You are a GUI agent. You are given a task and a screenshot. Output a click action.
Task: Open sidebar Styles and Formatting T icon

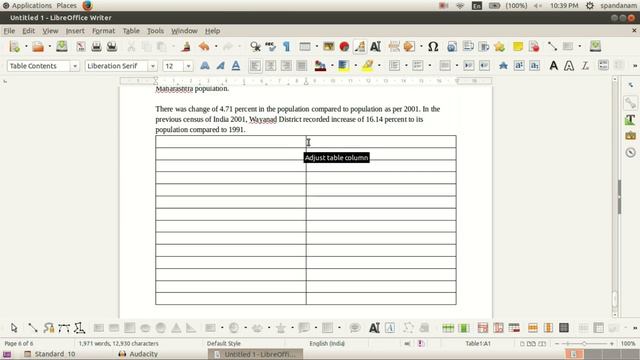tap(630, 119)
